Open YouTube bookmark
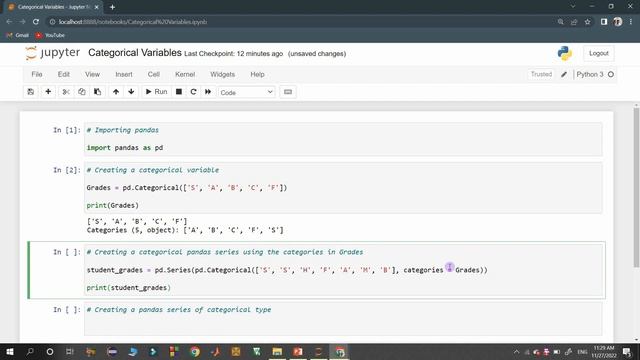The width and height of the screenshot is (640, 360). (50, 36)
